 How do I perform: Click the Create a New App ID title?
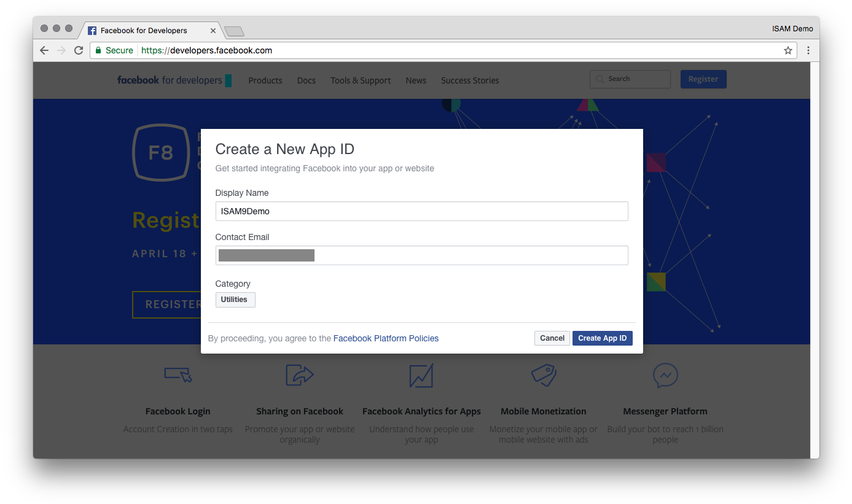pyautogui.click(x=285, y=149)
